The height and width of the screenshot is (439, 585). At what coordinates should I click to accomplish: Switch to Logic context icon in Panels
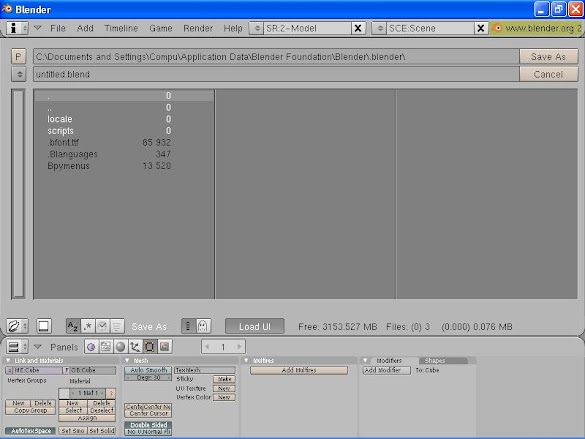91,347
